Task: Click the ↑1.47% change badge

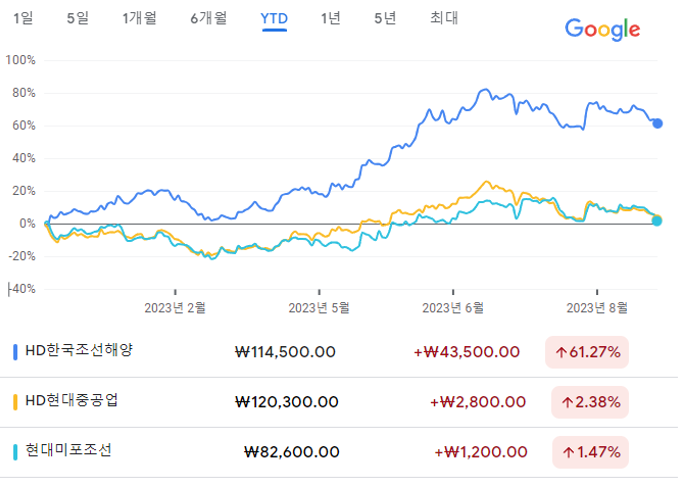Action: pyautogui.click(x=591, y=452)
